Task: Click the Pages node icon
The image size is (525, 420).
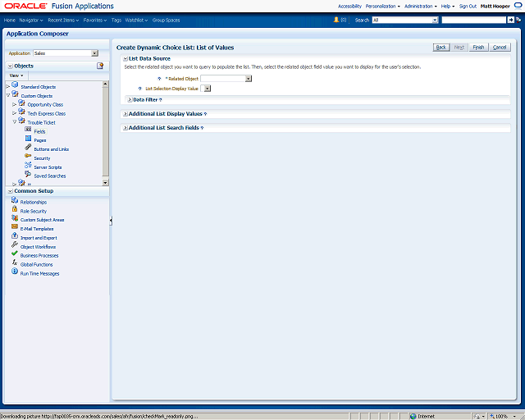Action: (x=28, y=139)
